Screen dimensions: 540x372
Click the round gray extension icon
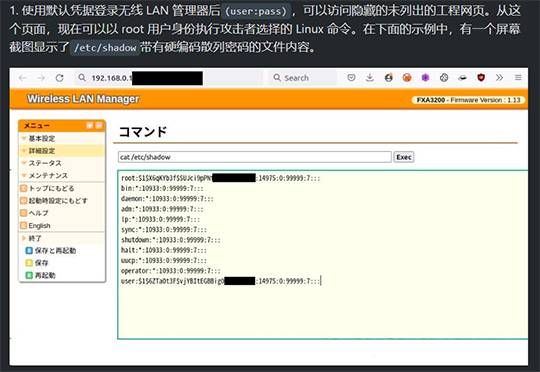pyautogui.click(x=444, y=78)
